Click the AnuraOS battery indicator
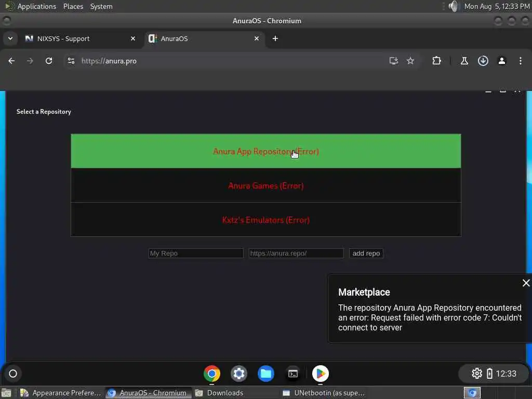 click(489, 374)
